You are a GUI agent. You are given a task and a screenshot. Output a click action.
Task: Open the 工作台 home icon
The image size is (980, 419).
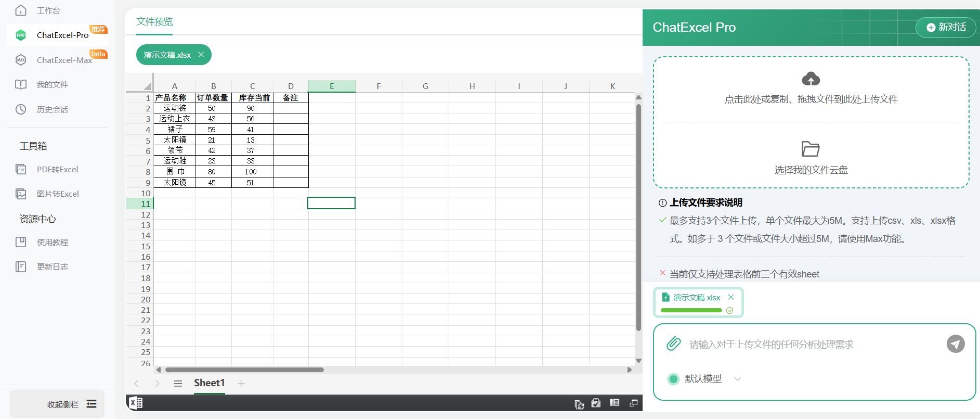(21, 10)
